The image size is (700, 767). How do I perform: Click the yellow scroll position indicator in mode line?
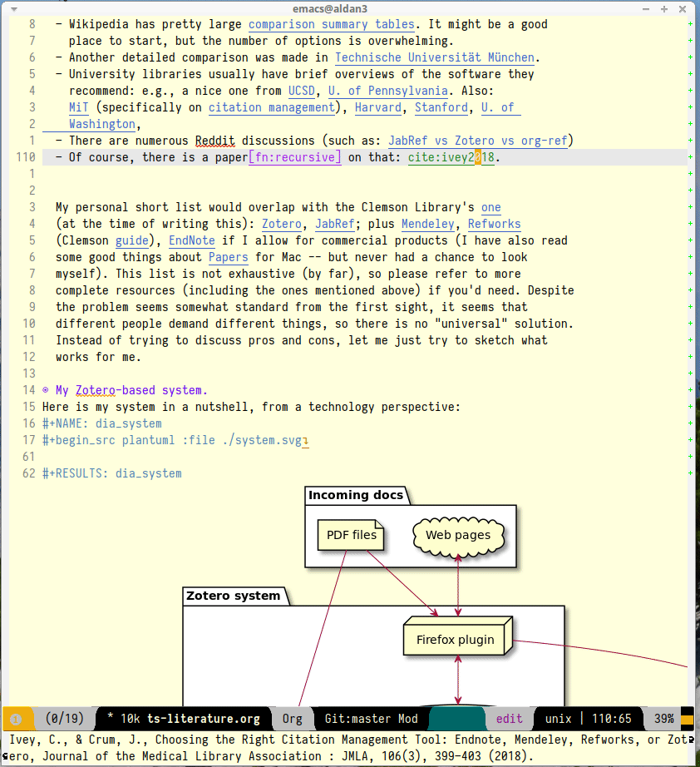tap(688, 719)
